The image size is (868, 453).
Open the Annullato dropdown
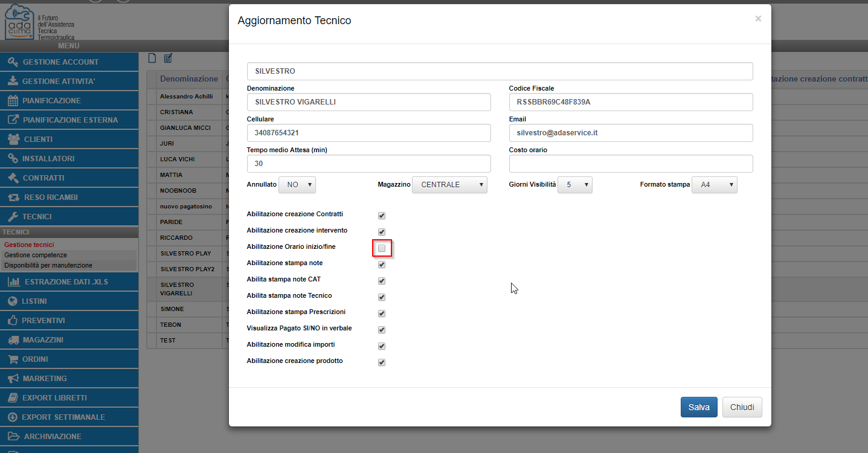pyautogui.click(x=297, y=185)
